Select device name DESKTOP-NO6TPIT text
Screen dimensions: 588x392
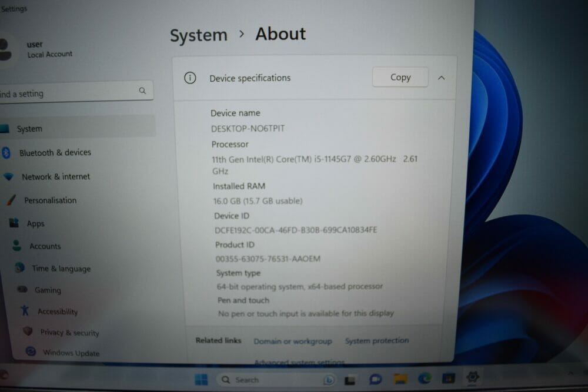(x=248, y=129)
